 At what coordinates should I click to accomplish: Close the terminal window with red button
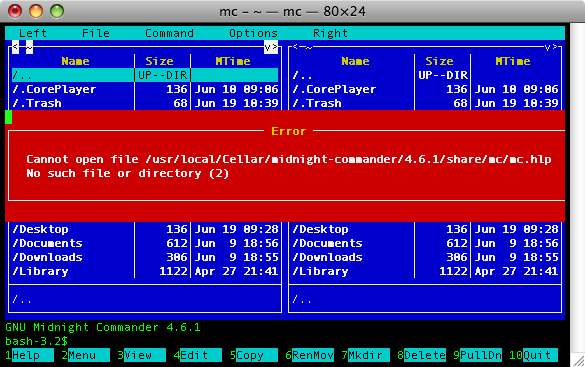[15, 11]
